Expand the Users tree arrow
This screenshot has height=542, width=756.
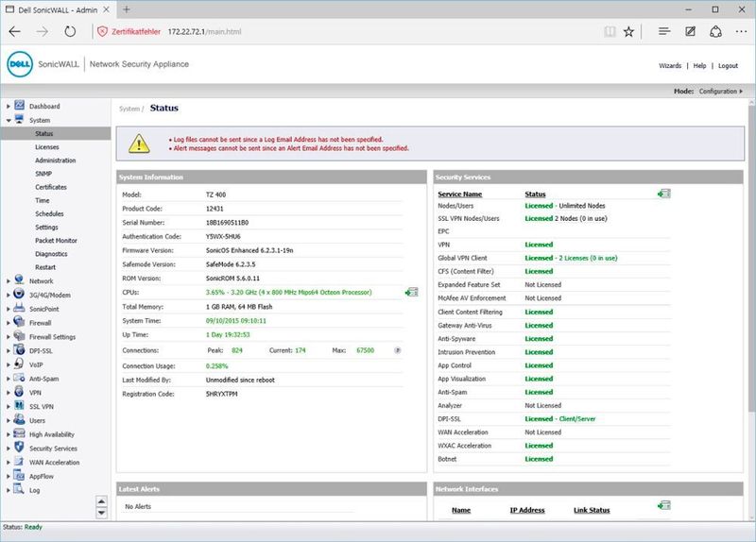click(9, 420)
